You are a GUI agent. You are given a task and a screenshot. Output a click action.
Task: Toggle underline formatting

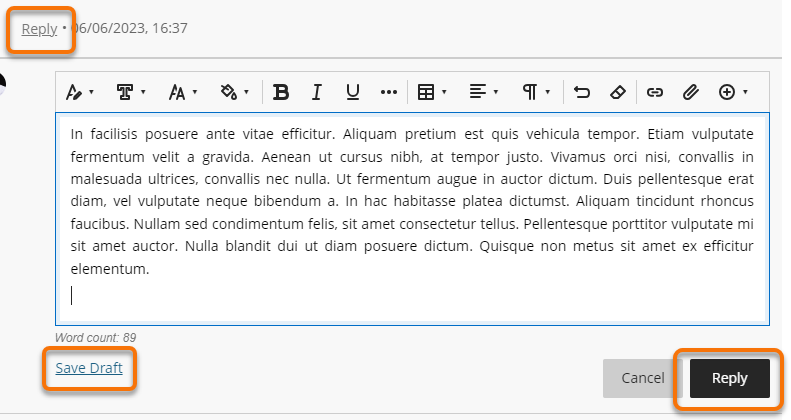(x=353, y=92)
